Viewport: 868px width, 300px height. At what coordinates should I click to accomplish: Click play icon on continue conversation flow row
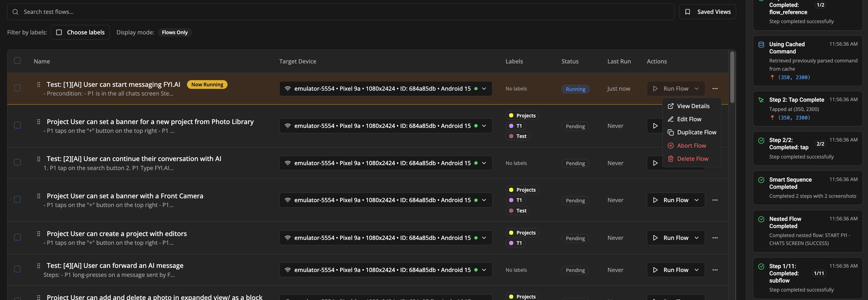(655, 163)
